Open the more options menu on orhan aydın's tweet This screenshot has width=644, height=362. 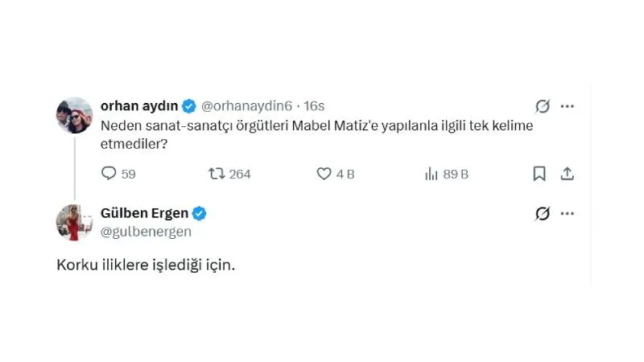click(x=567, y=106)
